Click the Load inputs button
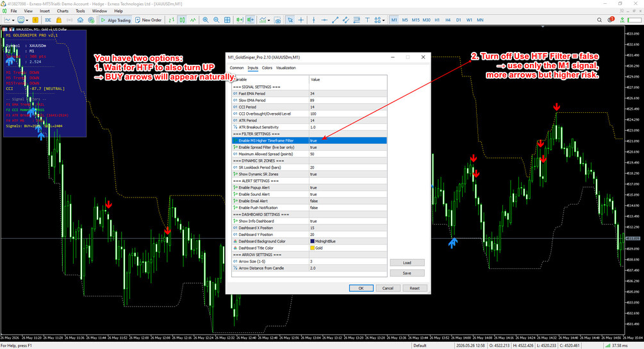This screenshot has width=644, height=349. (x=407, y=262)
